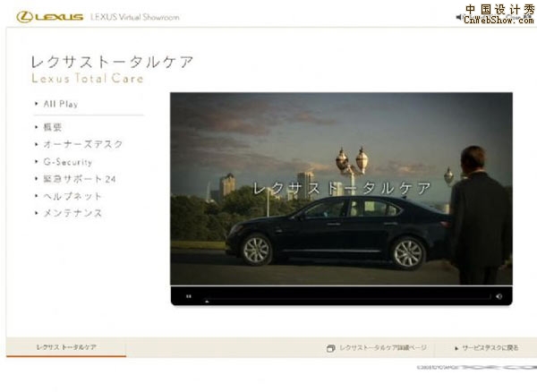Open 緊急サポート24 in the list

(x=80, y=179)
